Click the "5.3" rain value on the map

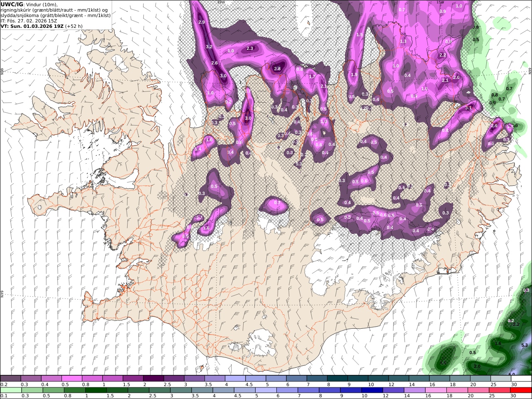524,345
